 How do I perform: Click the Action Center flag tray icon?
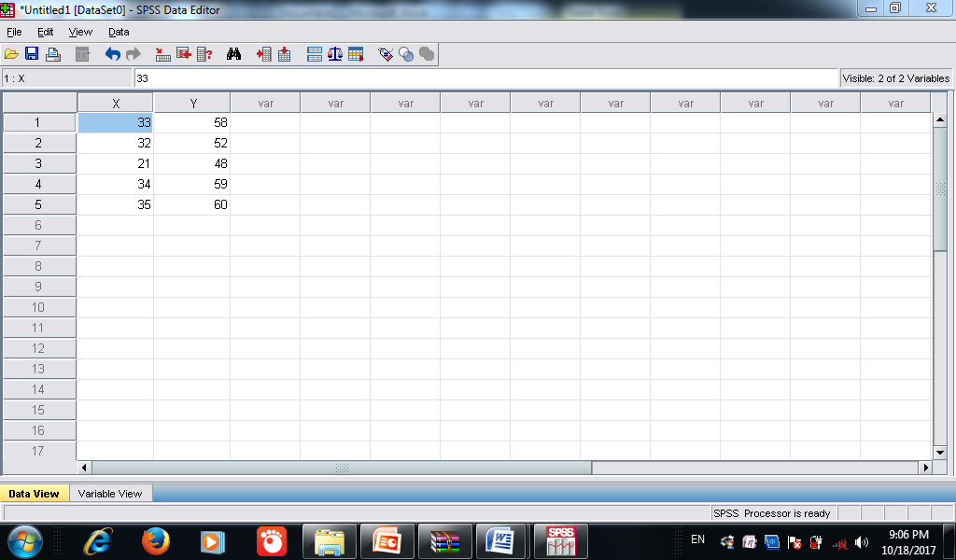click(794, 542)
